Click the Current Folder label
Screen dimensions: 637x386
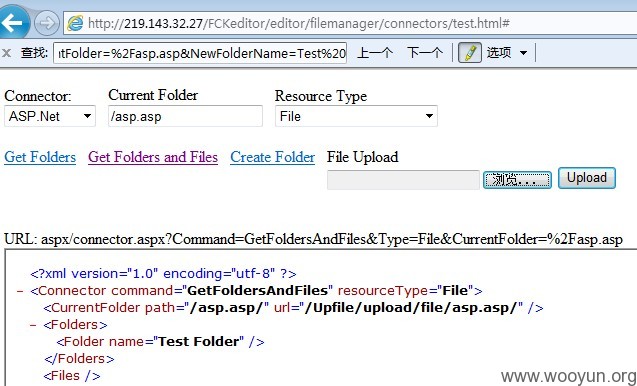pos(153,95)
